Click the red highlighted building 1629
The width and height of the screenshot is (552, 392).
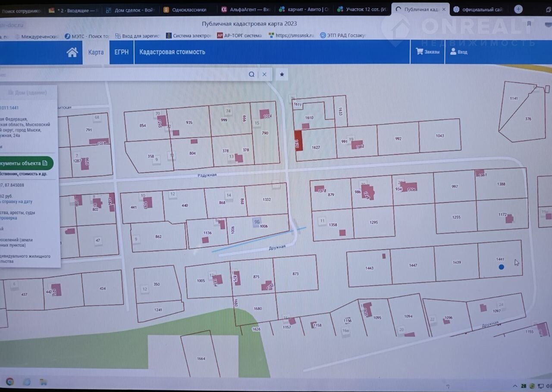tap(298, 140)
